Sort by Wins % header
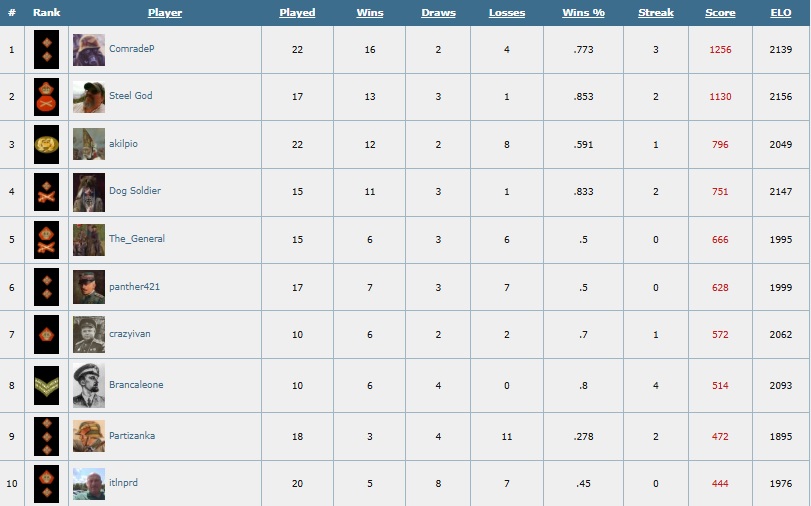 [583, 13]
